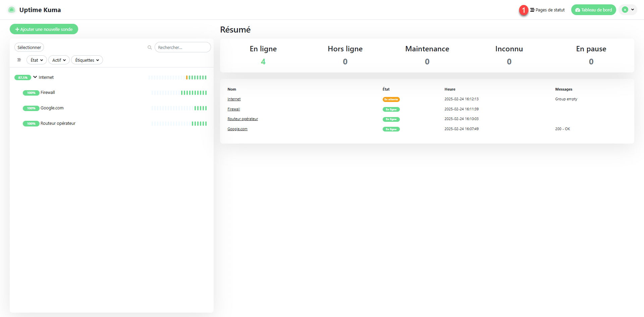Viewport: 644px width, 317px height.
Task: Click the 87.5% uptime badge for Internet
Action: 22,77
